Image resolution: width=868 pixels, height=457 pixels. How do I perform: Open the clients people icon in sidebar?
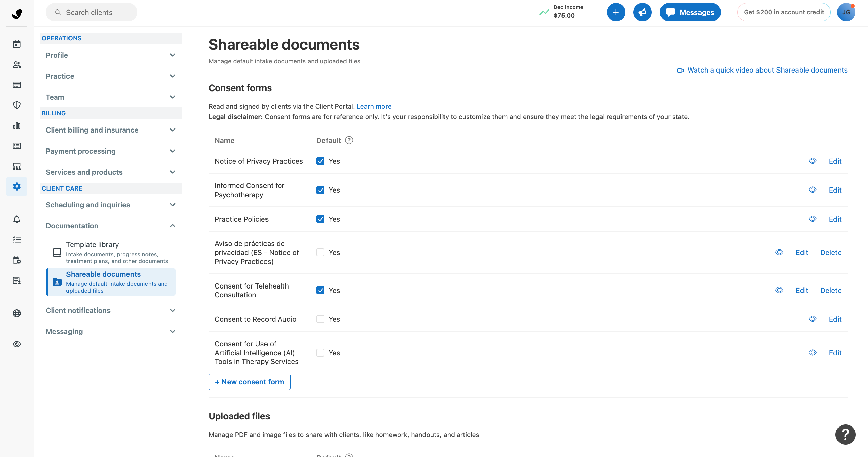click(17, 64)
